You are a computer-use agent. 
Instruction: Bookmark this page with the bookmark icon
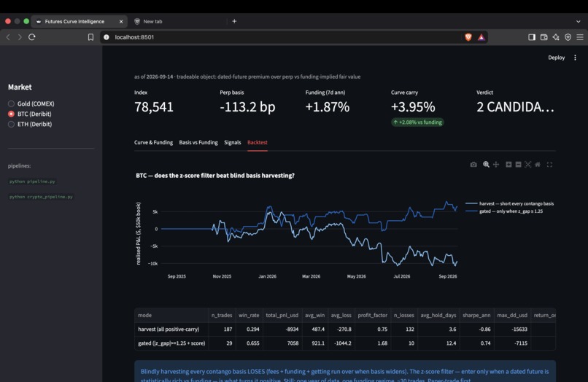point(90,37)
